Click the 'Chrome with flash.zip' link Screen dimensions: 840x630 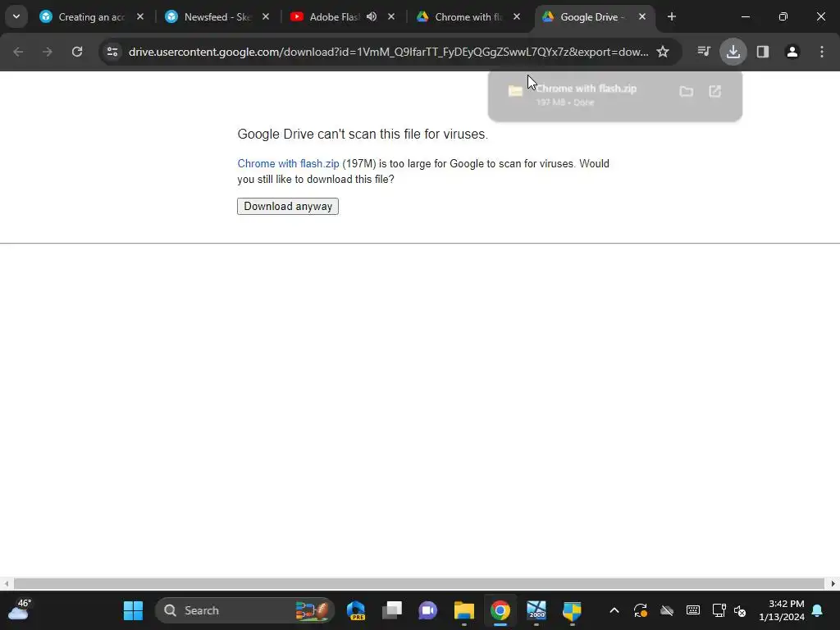(288, 163)
